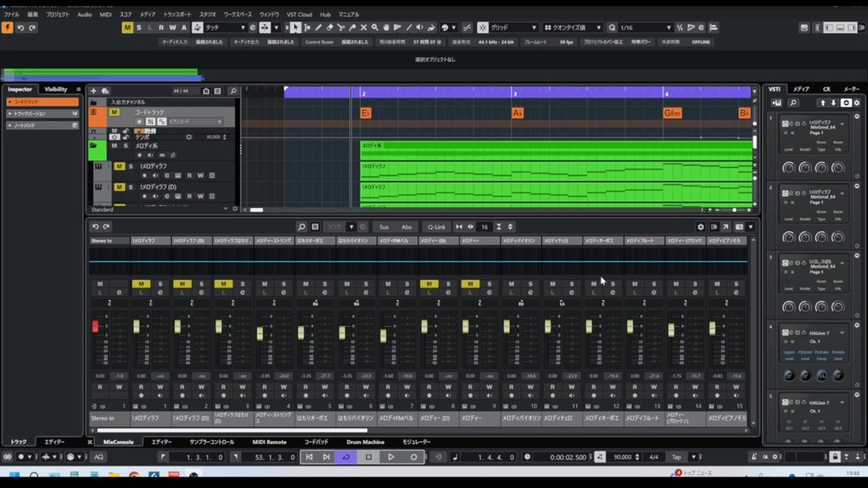Click Chrome icon in Windows taskbar
The width and height of the screenshot is (868, 488).
134,476
